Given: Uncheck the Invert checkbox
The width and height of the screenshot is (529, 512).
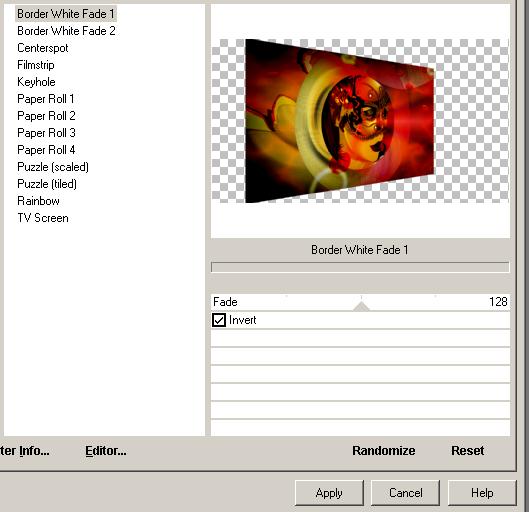Looking at the screenshot, I should 219,320.
